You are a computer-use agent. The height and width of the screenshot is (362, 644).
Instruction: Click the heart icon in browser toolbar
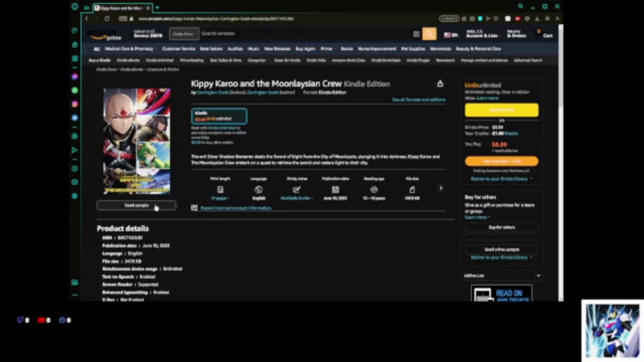[496, 19]
